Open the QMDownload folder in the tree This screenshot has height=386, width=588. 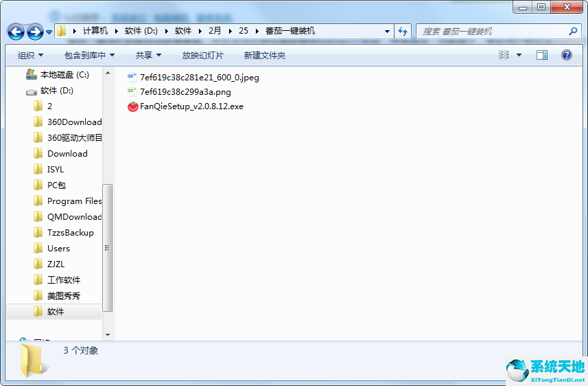coord(74,217)
